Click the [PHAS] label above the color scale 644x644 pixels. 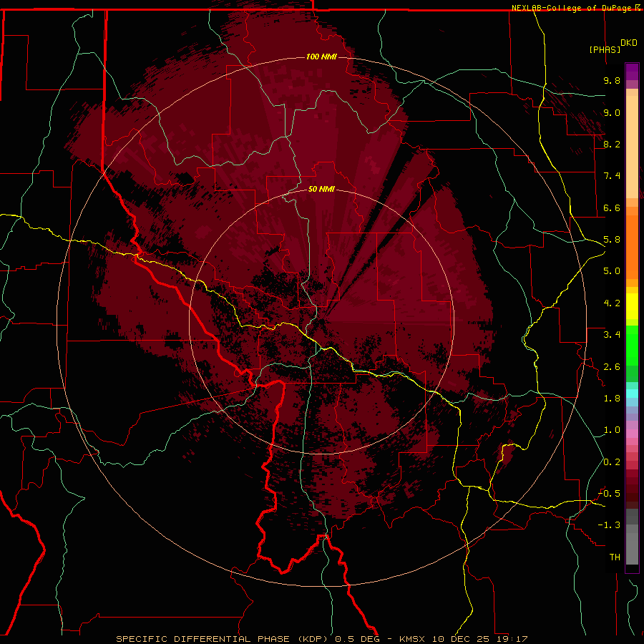tap(605, 49)
